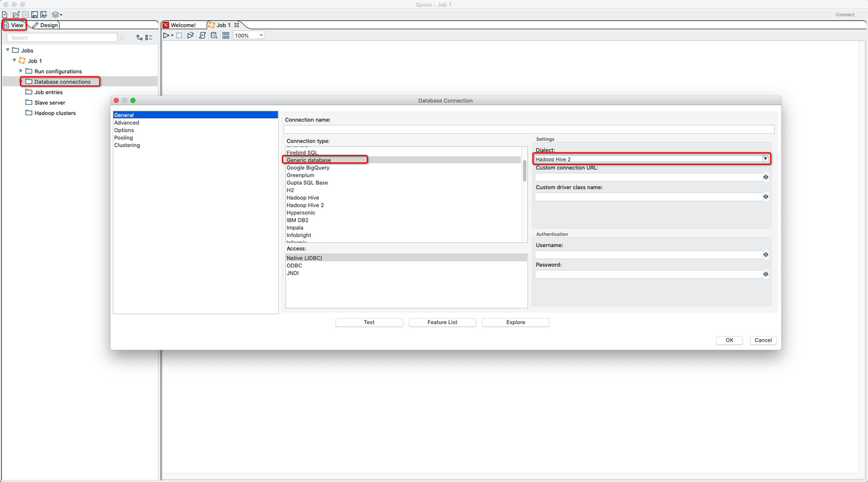Click the Stop job square icon
This screenshot has height=482, width=868.
[x=179, y=36]
